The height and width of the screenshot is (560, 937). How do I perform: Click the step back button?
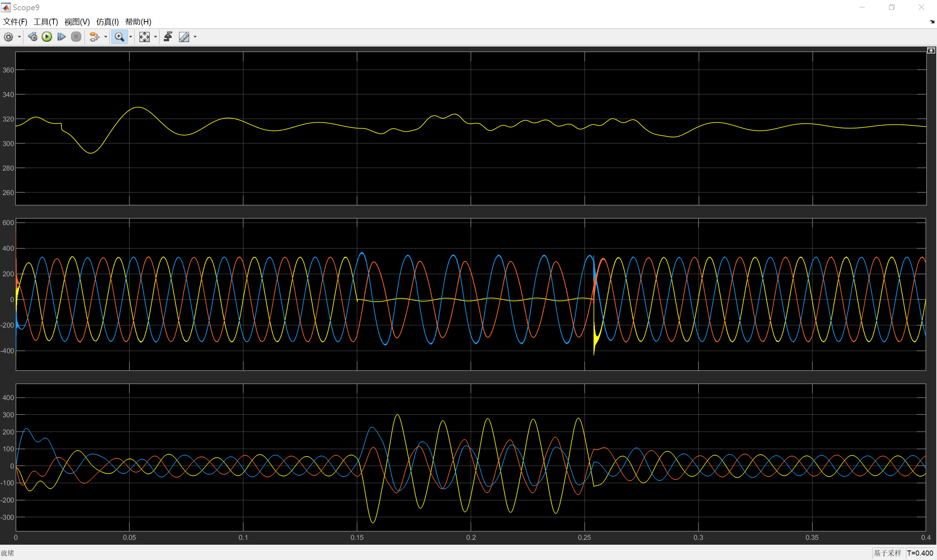[x=33, y=37]
